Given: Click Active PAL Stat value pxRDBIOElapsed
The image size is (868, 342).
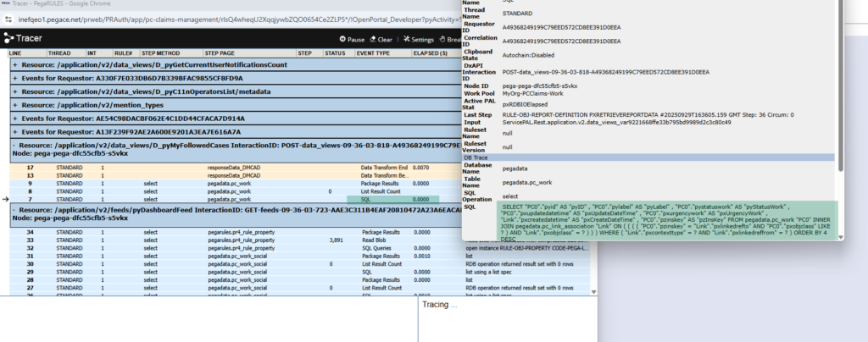Looking at the screenshot, I should click(x=524, y=104).
